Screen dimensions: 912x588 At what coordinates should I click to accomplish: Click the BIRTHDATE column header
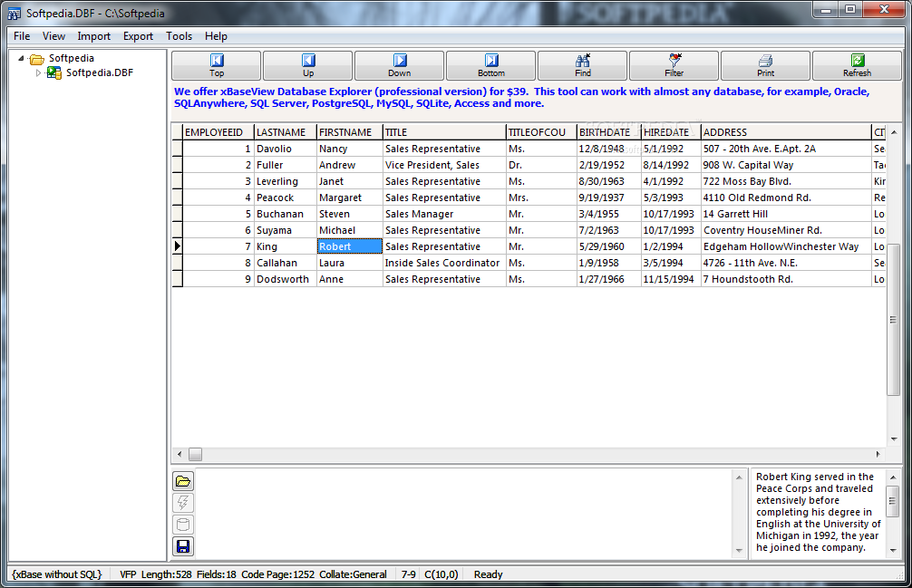[x=609, y=132]
